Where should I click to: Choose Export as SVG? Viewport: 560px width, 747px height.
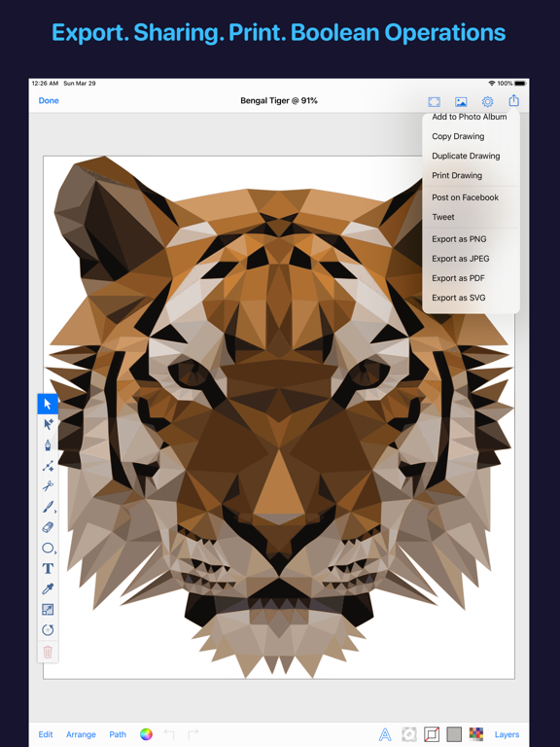tap(459, 298)
